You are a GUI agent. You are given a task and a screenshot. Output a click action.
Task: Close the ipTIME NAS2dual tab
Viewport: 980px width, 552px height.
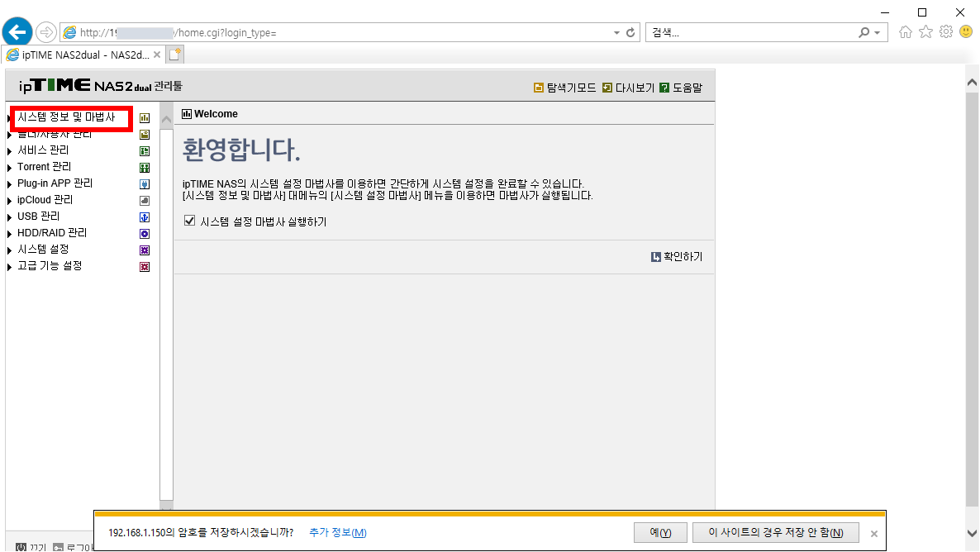coord(157,55)
